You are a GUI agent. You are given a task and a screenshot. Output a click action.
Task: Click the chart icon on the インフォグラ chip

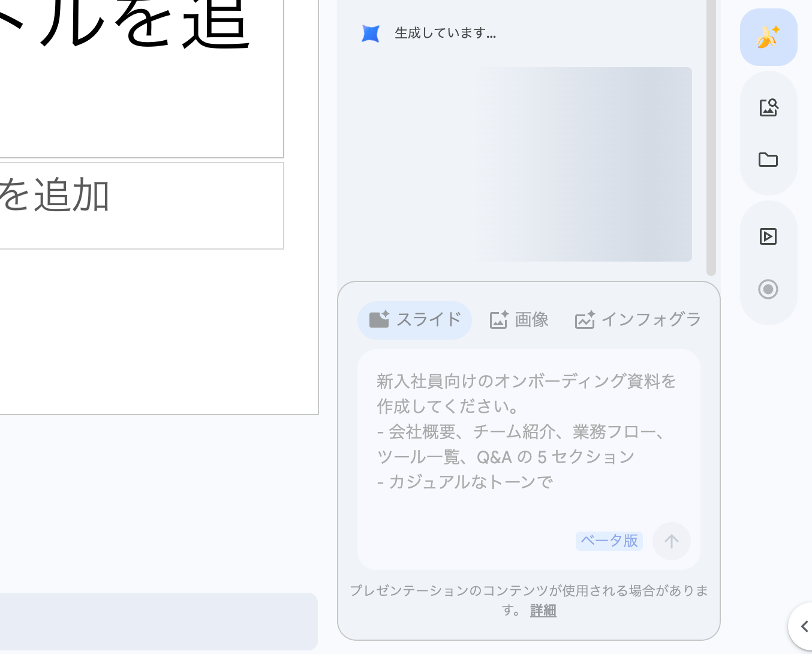point(586,320)
